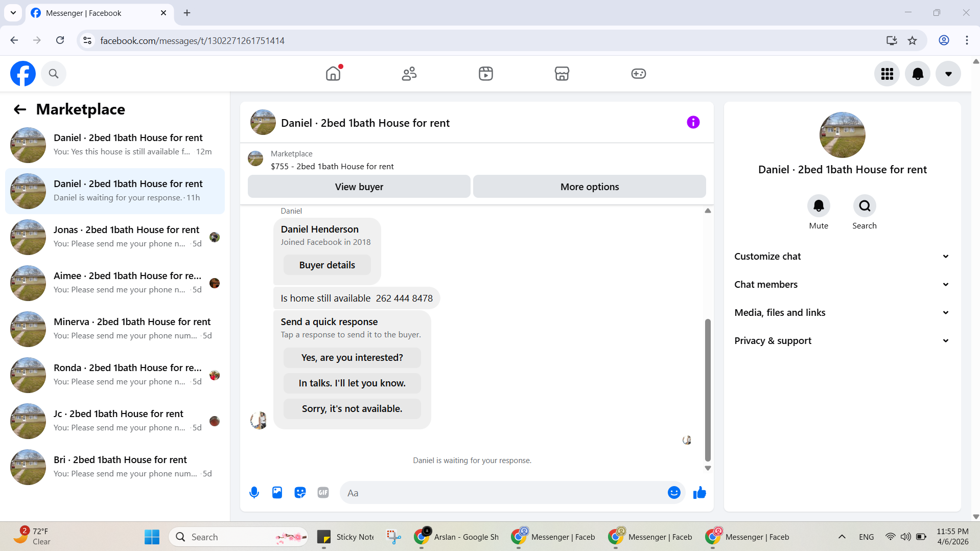Open Daniel chat waiting for your response
The image size is (980, 551).
click(x=115, y=191)
